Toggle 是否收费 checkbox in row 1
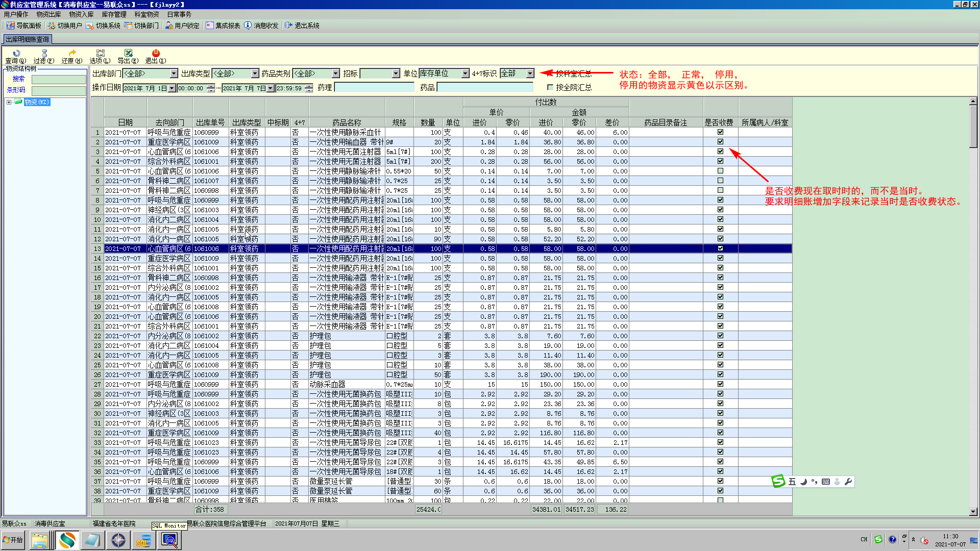 [x=720, y=132]
